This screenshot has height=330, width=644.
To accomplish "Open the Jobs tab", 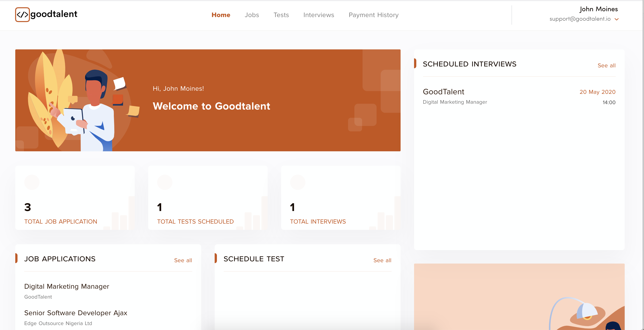I will tap(251, 15).
